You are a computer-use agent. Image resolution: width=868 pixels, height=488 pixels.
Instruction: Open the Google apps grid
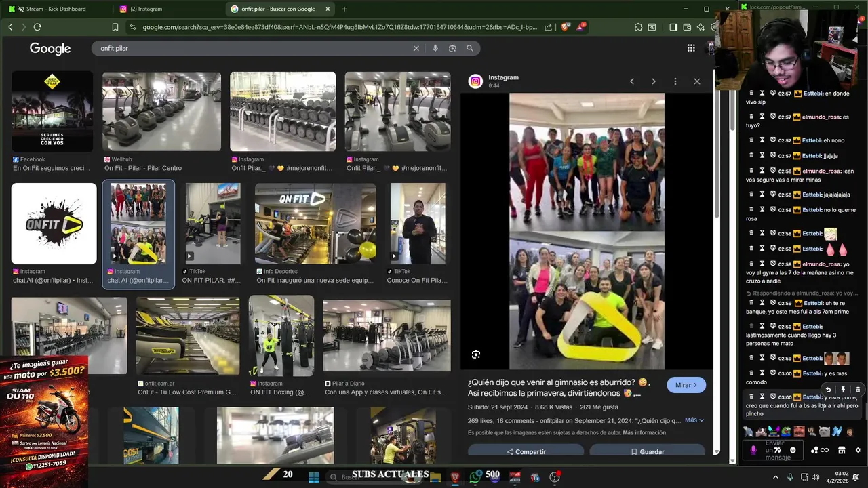(691, 48)
